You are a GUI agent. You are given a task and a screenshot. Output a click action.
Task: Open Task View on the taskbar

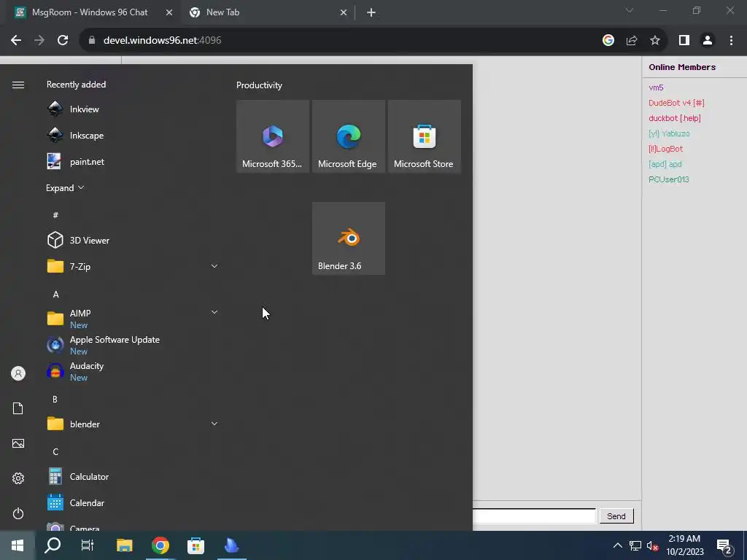[88, 545]
